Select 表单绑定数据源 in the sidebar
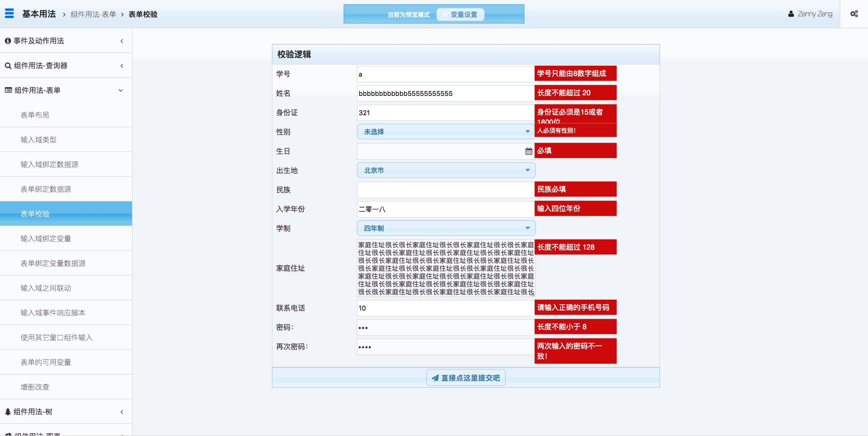The width and height of the screenshot is (868, 436). click(x=46, y=189)
